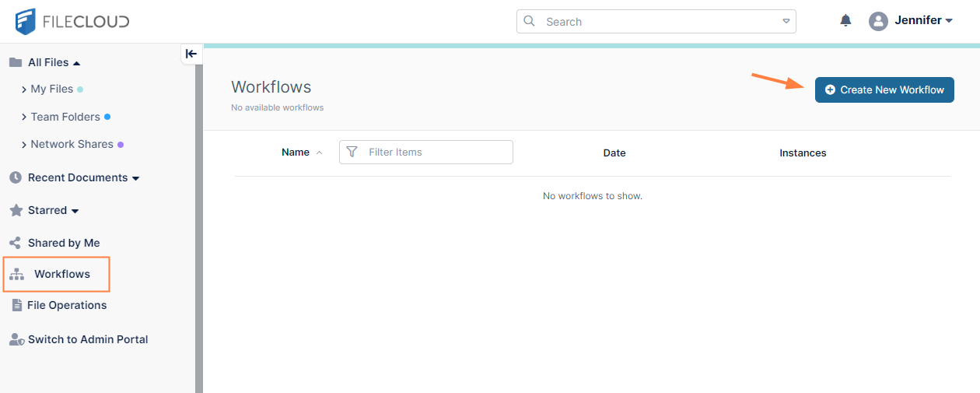Focus the top Search field
This screenshot has width=980, height=393.
pyautogui.click(x=656, y=21)
